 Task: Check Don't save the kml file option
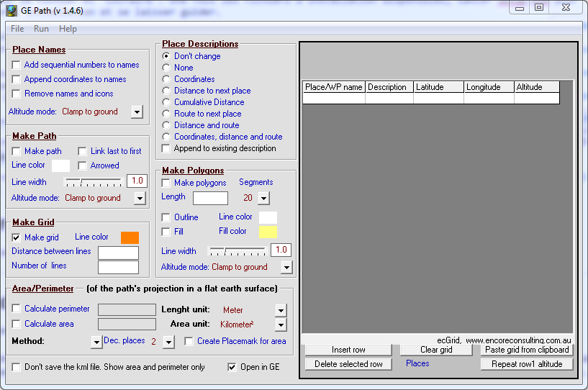pos(16,367)
